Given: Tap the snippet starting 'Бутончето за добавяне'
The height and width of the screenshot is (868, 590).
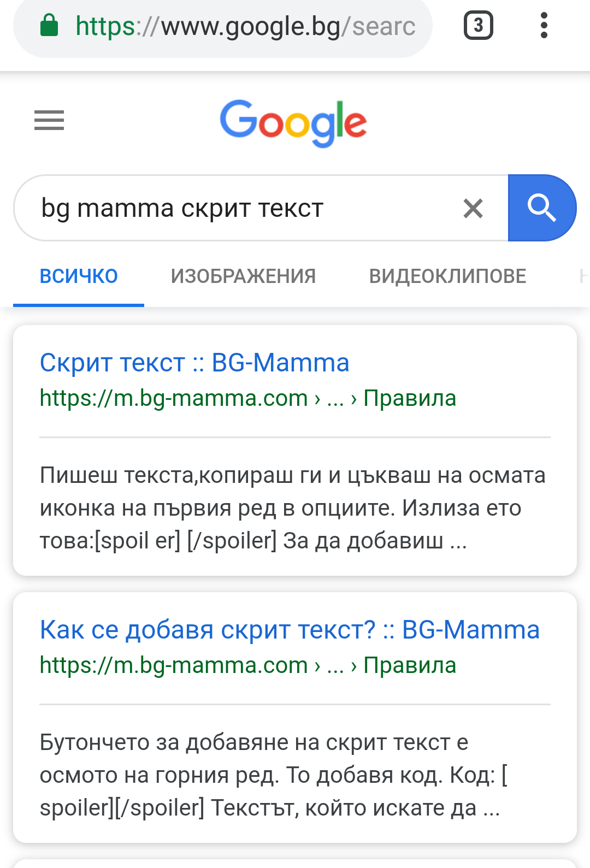Looking at the screenshot, I should (x=273, y=775).
